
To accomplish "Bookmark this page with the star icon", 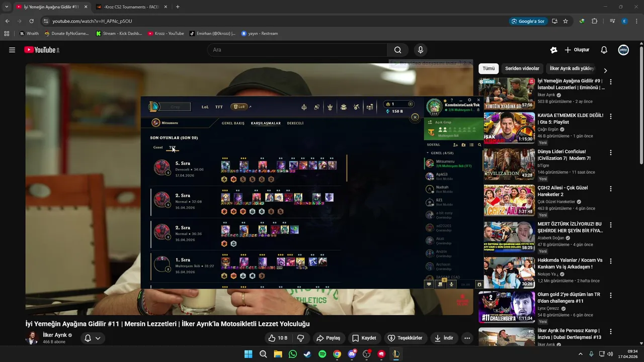I will (566, 21).
